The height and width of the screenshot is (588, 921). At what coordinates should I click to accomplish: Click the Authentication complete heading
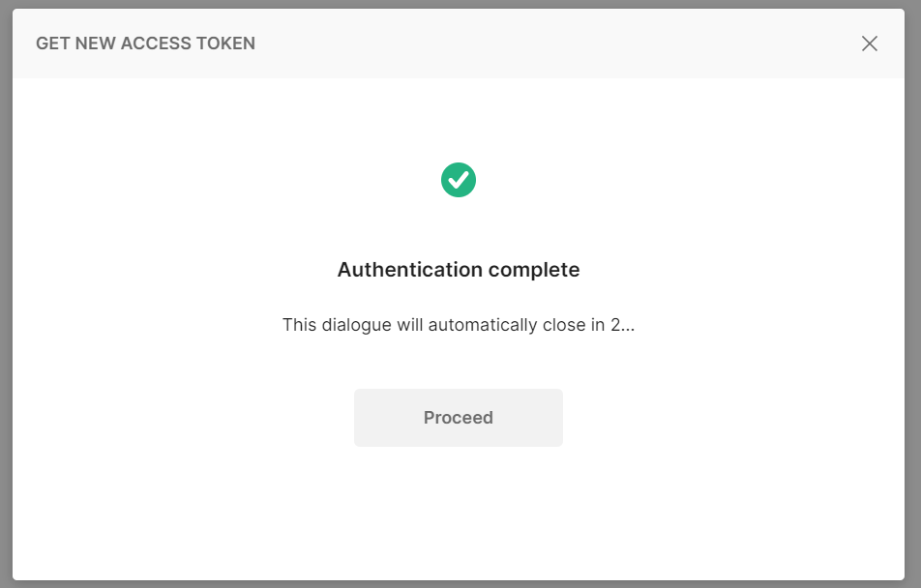pos(459,269)
